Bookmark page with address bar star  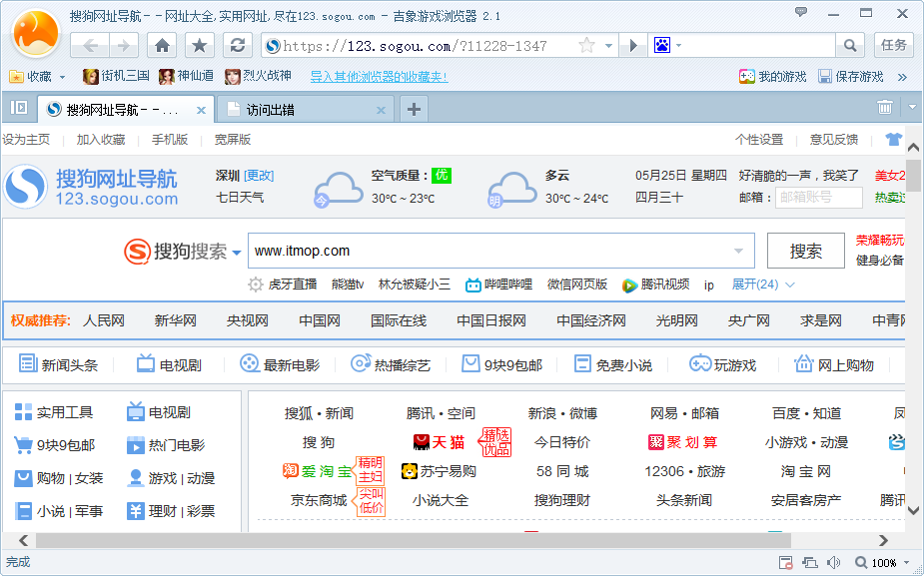pos(586,45)
